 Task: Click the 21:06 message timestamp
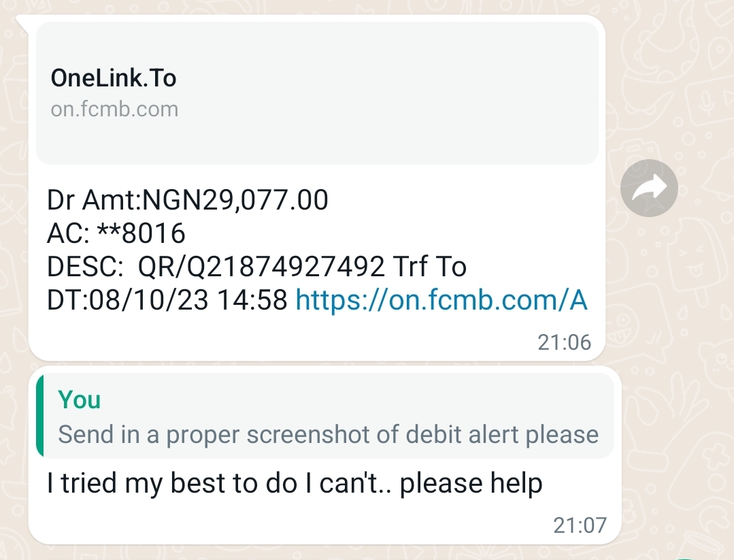(564, 342)
